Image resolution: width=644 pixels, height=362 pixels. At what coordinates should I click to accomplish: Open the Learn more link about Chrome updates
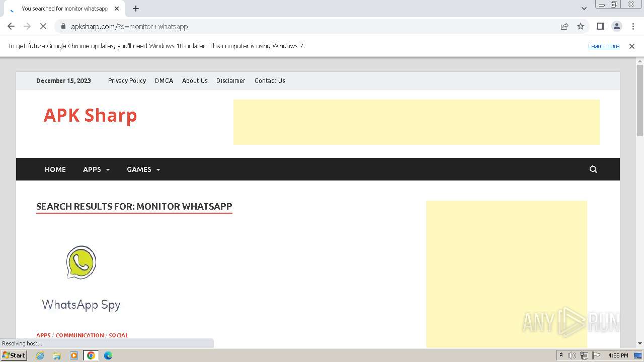604,46
